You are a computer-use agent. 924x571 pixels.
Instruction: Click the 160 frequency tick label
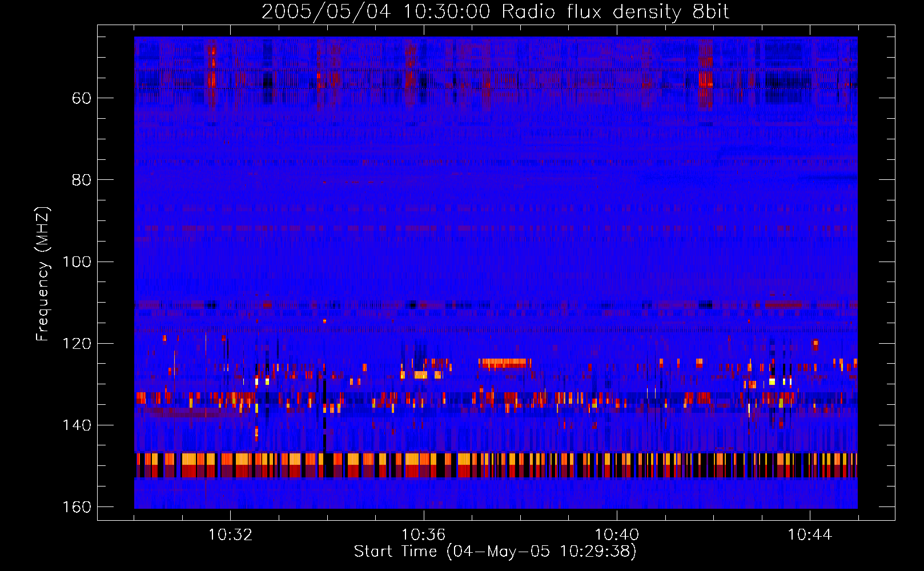pyautogui.click(x=77, y=507)
